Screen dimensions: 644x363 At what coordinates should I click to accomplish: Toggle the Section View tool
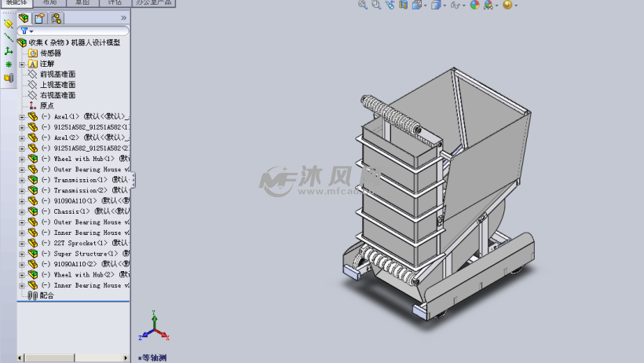pos(404,5)
